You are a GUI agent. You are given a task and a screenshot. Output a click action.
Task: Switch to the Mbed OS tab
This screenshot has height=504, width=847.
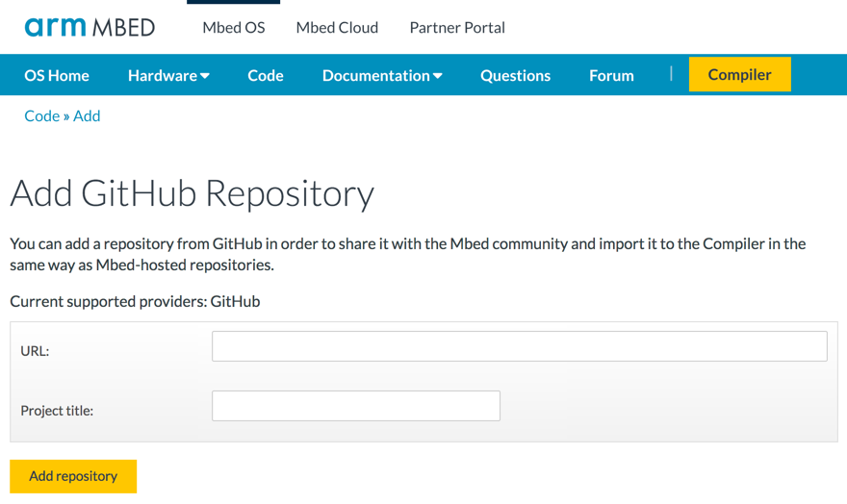coord(234,28)
